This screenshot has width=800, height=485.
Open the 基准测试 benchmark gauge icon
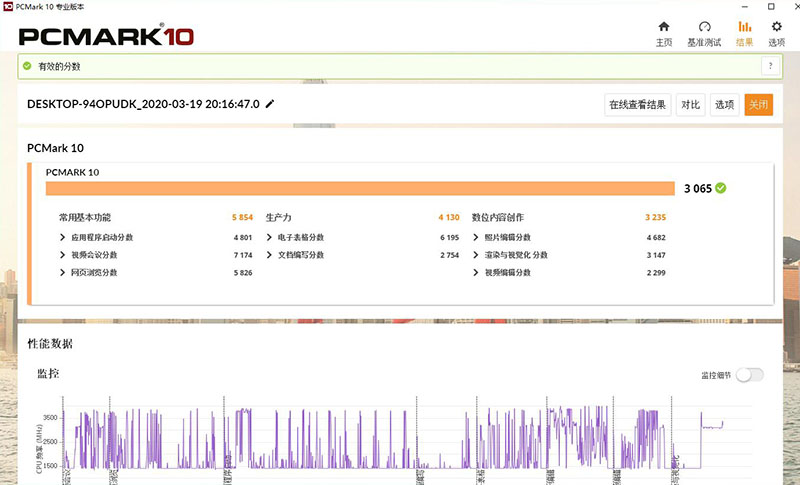click(x=705, y=27)
